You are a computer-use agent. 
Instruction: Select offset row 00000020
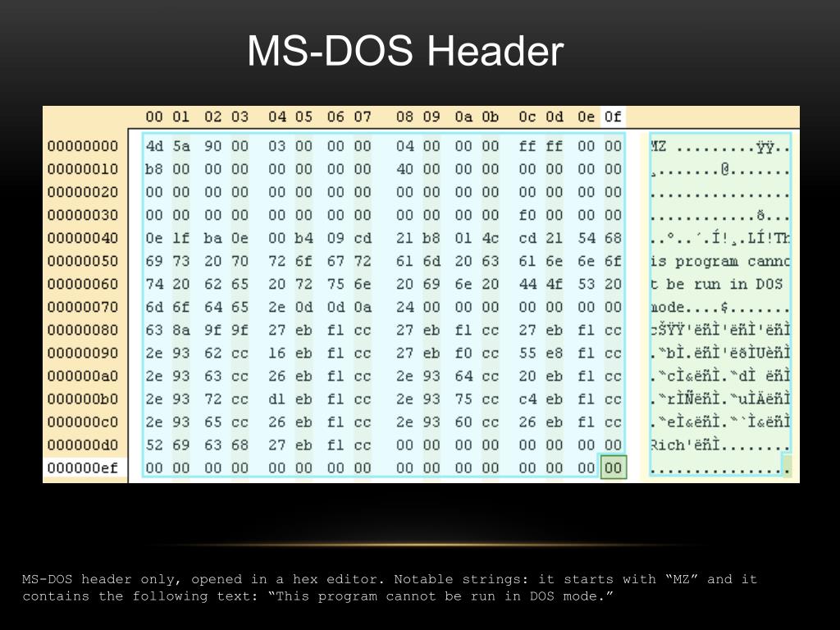point(83,192)
